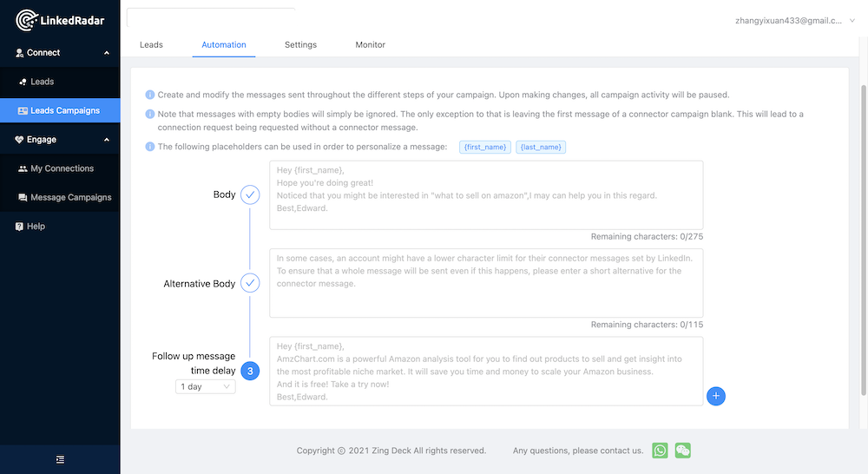Contact via WeChat icon
The image size is (868, 474).
coord(683,451)
